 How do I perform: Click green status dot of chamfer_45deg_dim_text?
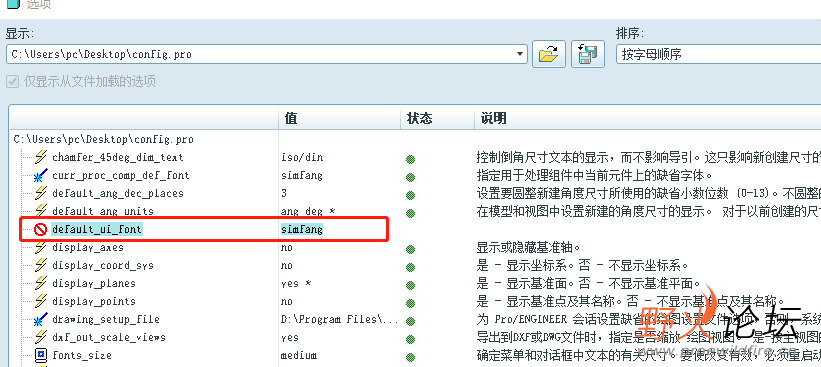point(410,159)
